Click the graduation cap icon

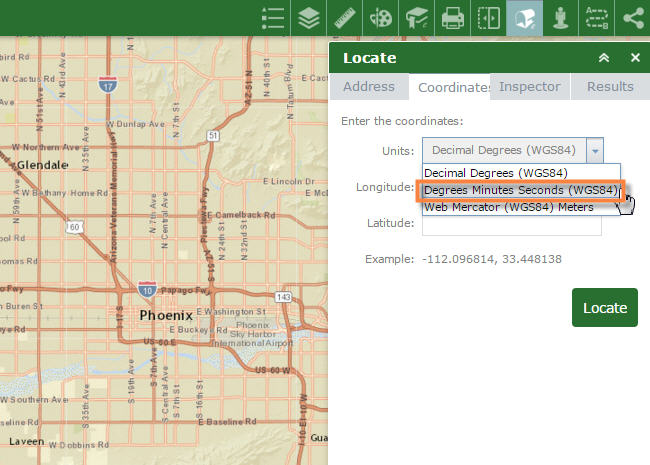coord(417,18)
